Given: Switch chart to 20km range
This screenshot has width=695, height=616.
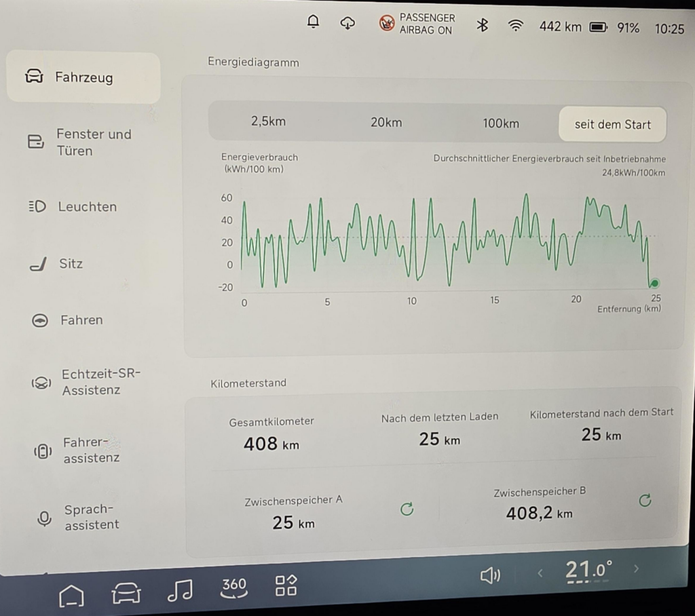Looking at the screenshot, I should (x=386, y=123).
